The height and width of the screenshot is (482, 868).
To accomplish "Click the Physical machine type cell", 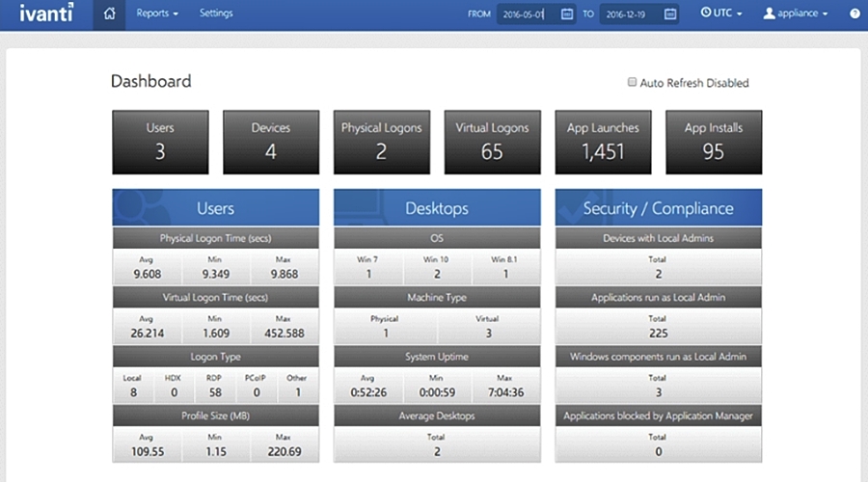I will (x=386, y=327).
